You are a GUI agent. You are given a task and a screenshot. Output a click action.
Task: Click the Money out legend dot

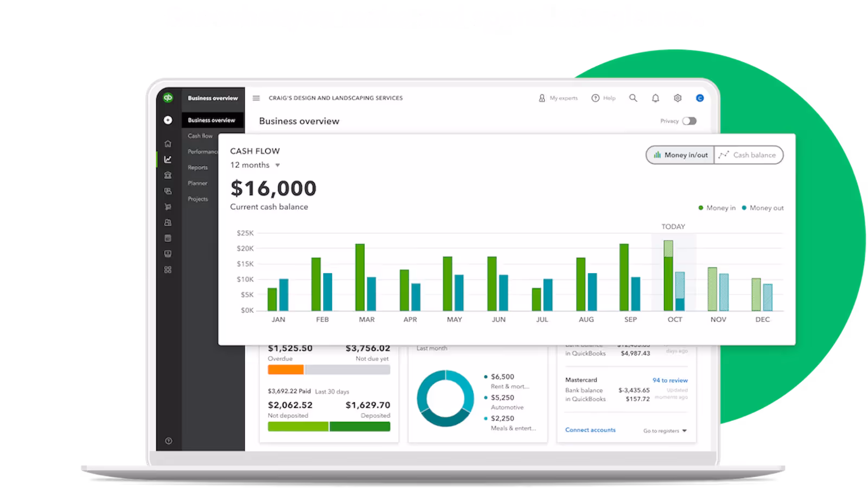coord(744,208)
